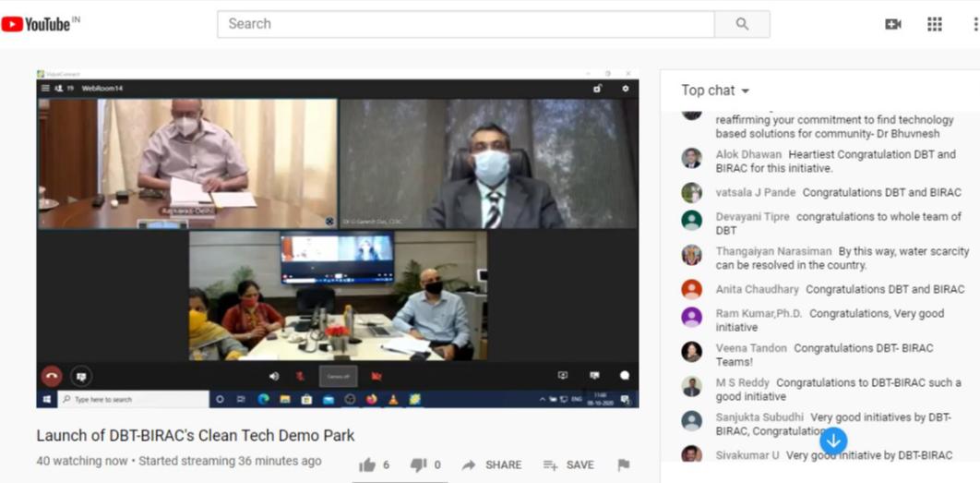The height and width of the screenshot is (483, 980).
Task: Click the screen share monitor icon in conference
Action: (563, 375)
